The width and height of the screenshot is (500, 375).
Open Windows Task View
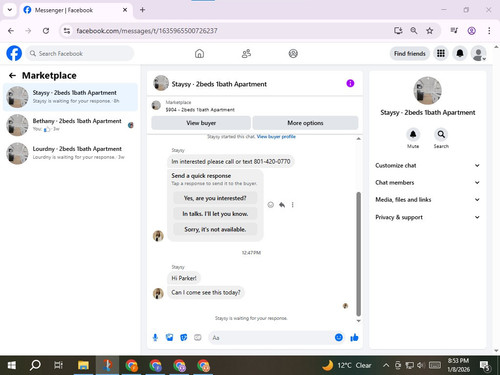click(x=59, y=365)
